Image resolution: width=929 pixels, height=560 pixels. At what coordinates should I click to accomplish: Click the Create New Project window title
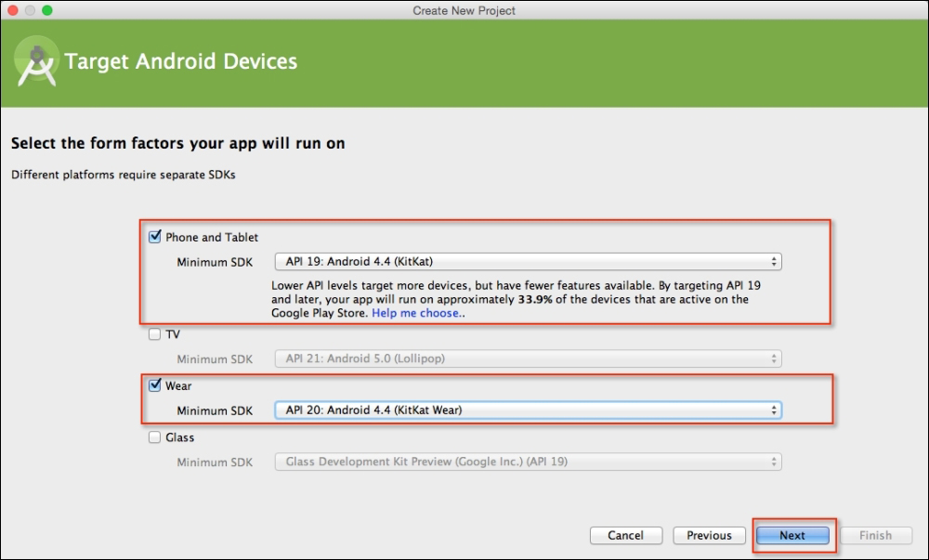coord(464,10)
